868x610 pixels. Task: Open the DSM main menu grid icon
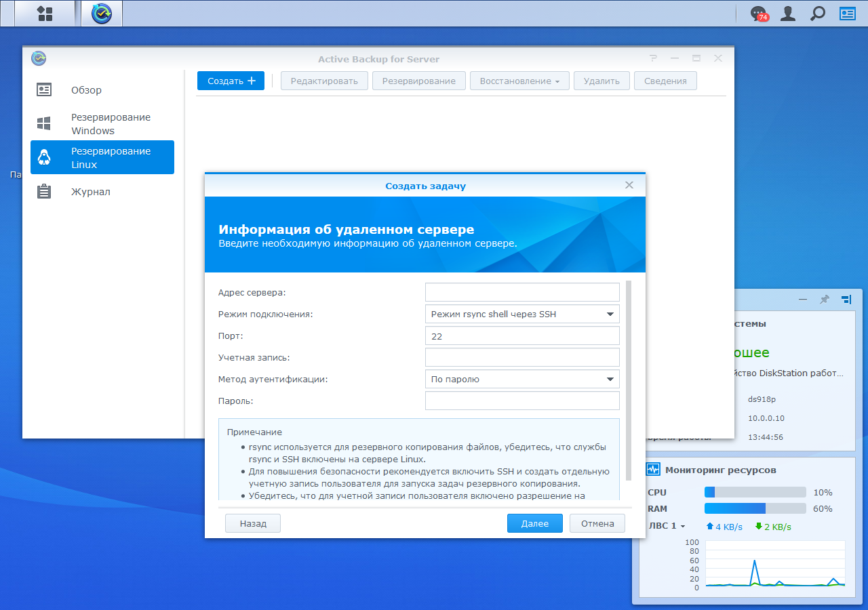(x=45, y=14)
